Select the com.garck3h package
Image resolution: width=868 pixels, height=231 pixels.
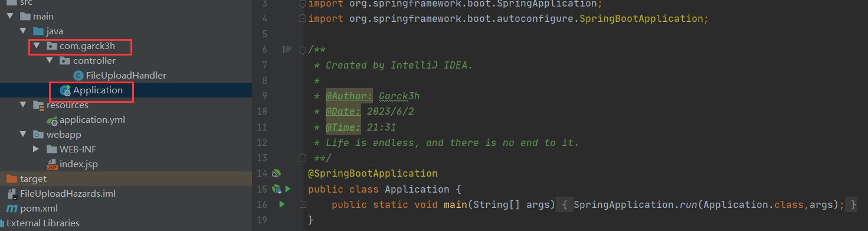(x=87, y=46)
